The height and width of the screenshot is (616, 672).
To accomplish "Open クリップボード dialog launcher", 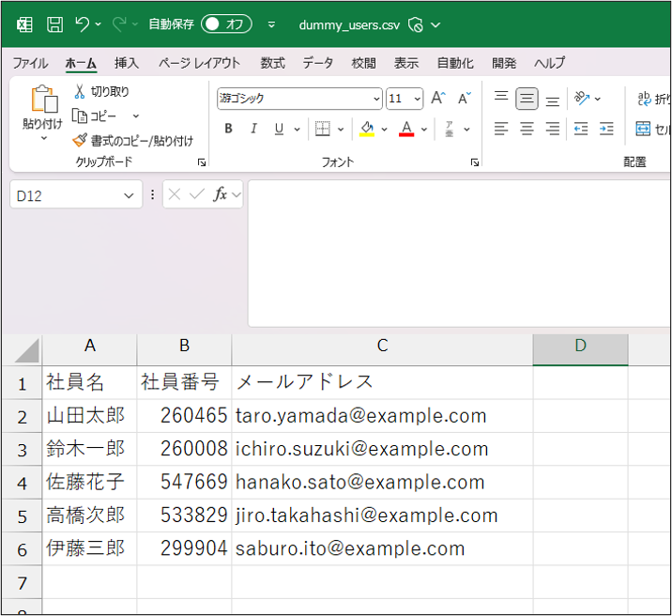I will pyautogui.click(x=202, y=162).
